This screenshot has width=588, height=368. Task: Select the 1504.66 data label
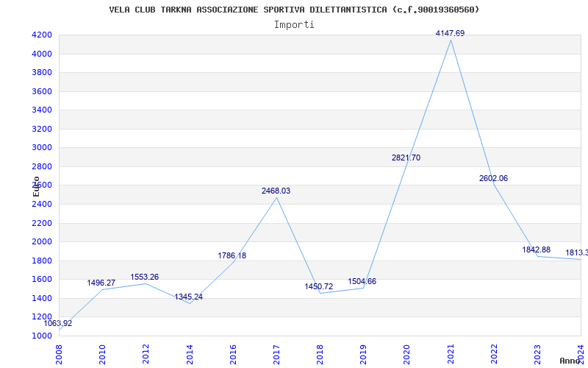tap(362, 282)
